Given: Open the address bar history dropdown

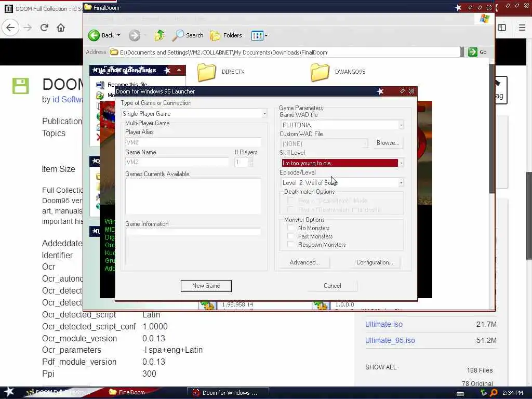Looking at the screenshot, I should tap(462, 52).
